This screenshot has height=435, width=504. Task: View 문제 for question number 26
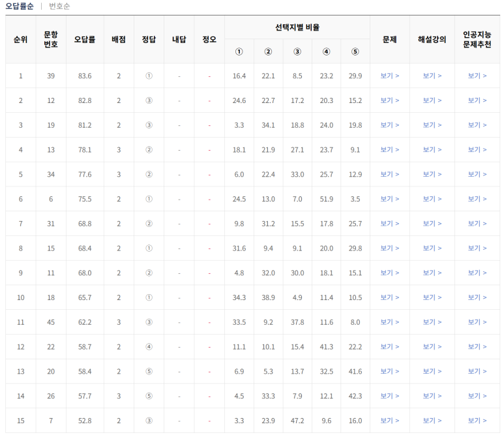[x=389, y=397]
